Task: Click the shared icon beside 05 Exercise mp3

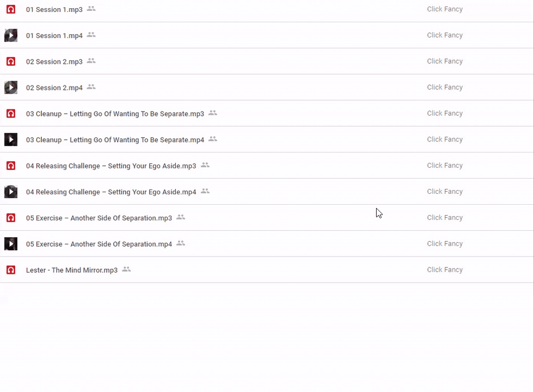Action: (x=181, y=217)
